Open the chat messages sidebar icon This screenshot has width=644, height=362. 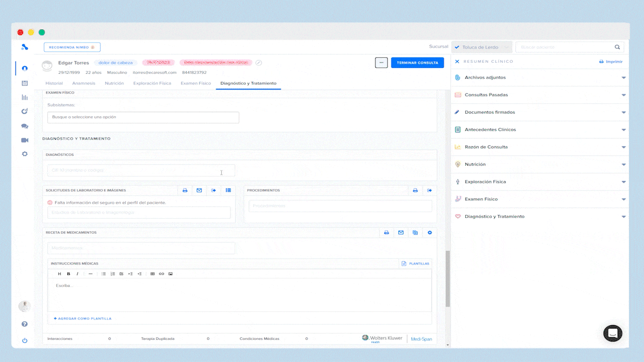(25, 126)
